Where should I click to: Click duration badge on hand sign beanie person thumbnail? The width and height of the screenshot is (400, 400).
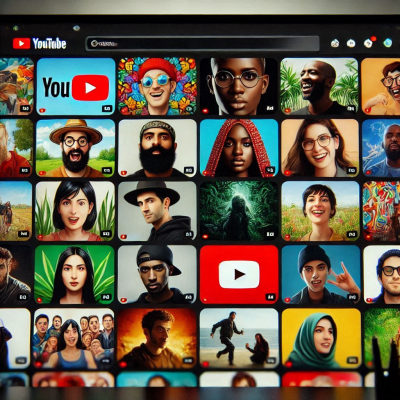(352, 297)
